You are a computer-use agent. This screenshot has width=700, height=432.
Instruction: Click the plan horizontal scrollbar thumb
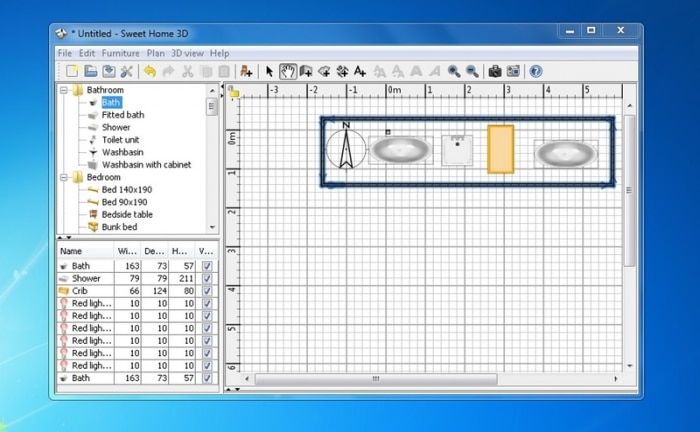(x=376, y=379)
